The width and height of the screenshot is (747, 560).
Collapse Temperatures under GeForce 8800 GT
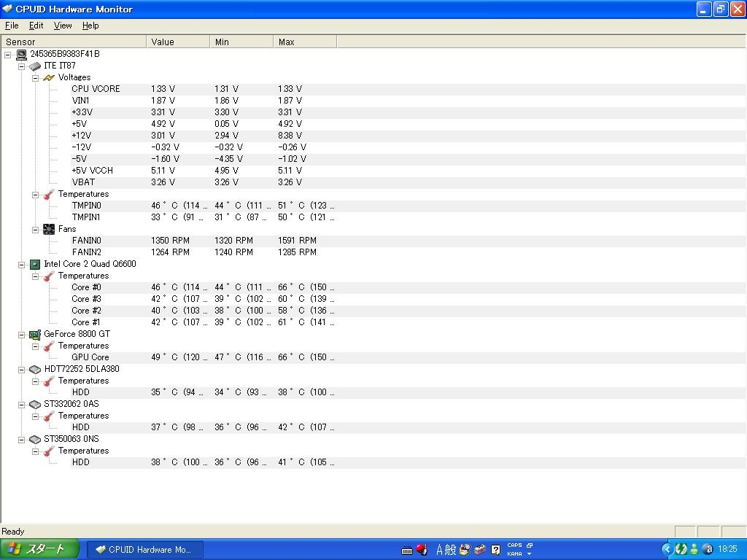pyautogui.click(x=35, y=346)
